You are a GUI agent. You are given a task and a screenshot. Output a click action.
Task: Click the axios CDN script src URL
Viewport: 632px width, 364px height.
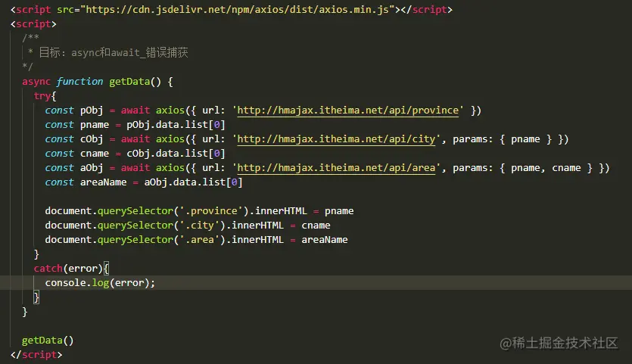pos(238,9)
